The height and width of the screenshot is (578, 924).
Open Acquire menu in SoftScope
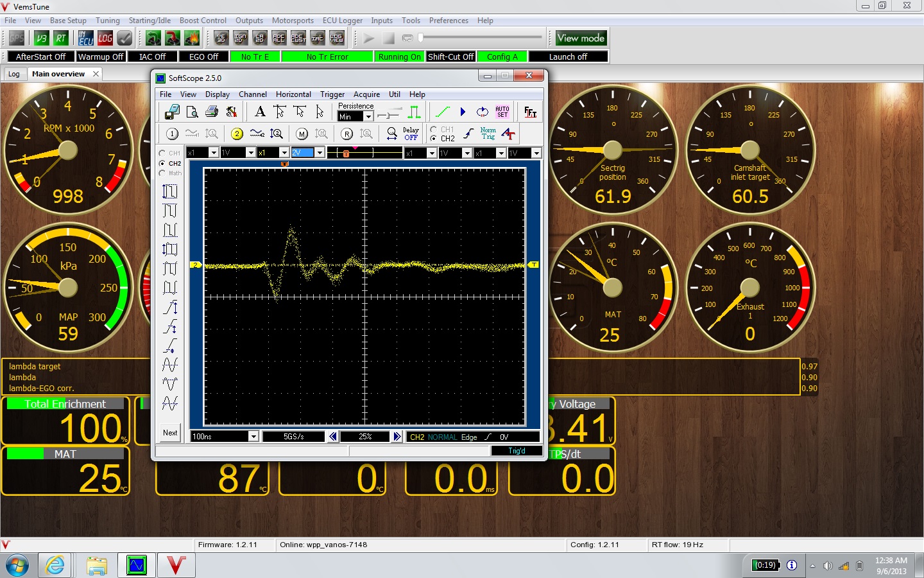(x=366, y=94)
